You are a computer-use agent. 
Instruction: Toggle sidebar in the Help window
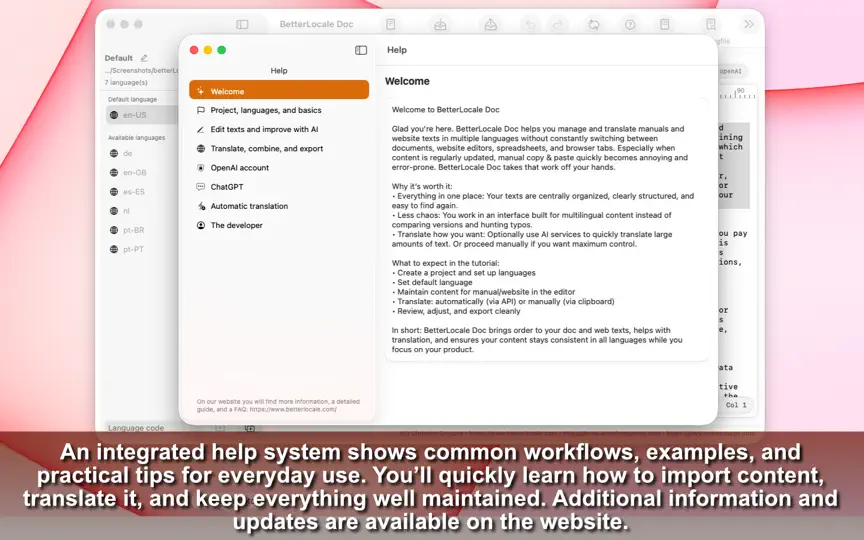tap(361, 50)
